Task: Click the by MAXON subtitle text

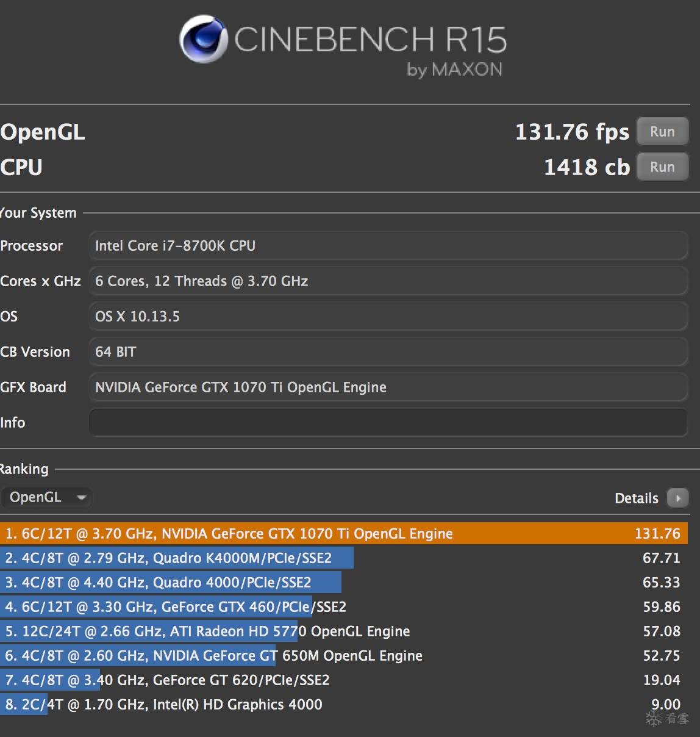Action: pos(455,70)
